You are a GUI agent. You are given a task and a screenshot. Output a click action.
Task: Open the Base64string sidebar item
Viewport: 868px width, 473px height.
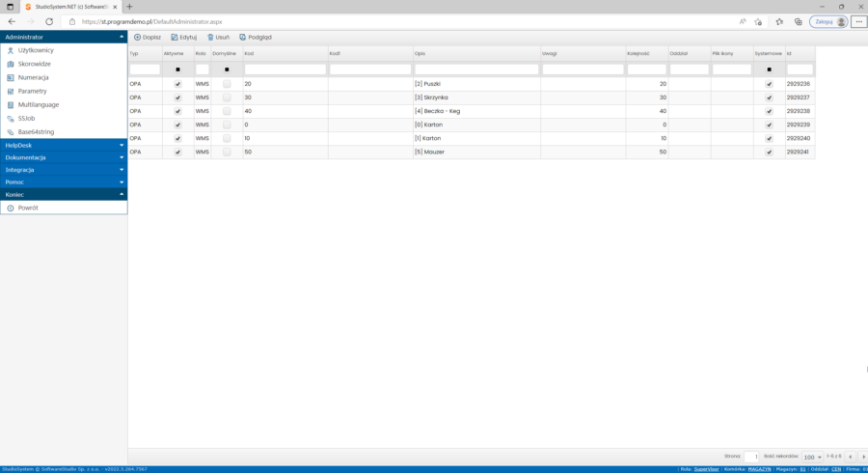click(x=36, y=132)
